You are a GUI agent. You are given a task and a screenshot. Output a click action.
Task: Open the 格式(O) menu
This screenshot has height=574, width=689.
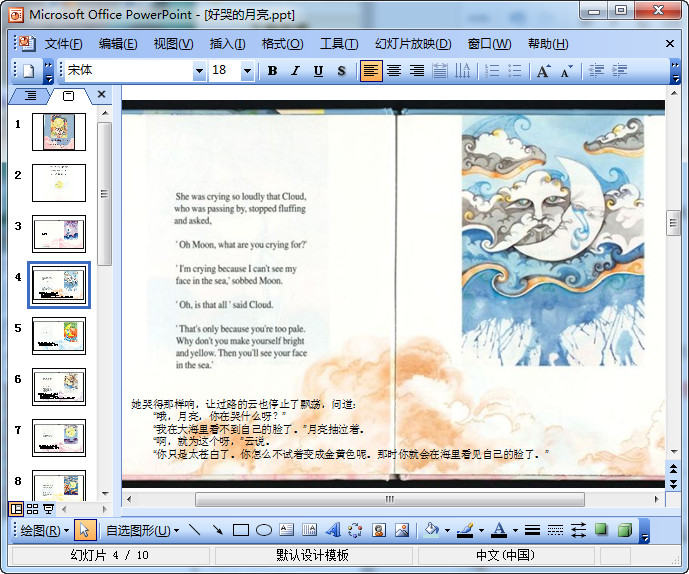282,44
